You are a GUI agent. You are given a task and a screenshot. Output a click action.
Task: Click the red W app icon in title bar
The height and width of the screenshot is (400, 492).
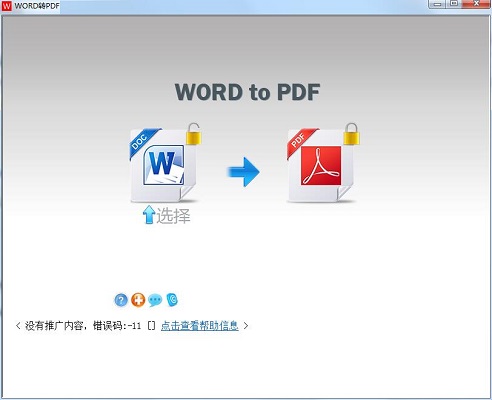[x=6, y=6]
